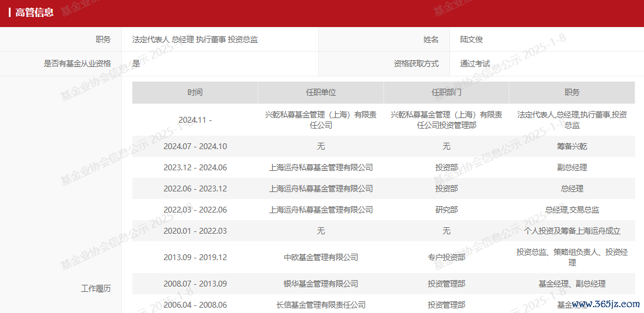Viewport: 644px width, 313px height.
Task: Click the 高管信息 section heading
Action: click(34, 12)
